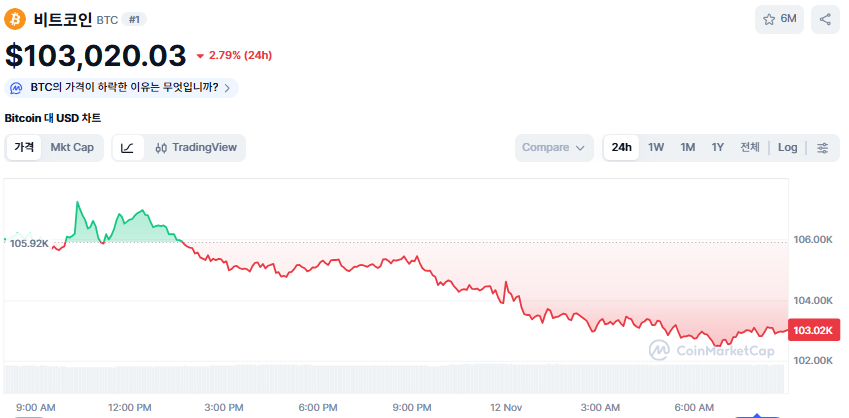Select the 1M time range

tap(688, 148)
